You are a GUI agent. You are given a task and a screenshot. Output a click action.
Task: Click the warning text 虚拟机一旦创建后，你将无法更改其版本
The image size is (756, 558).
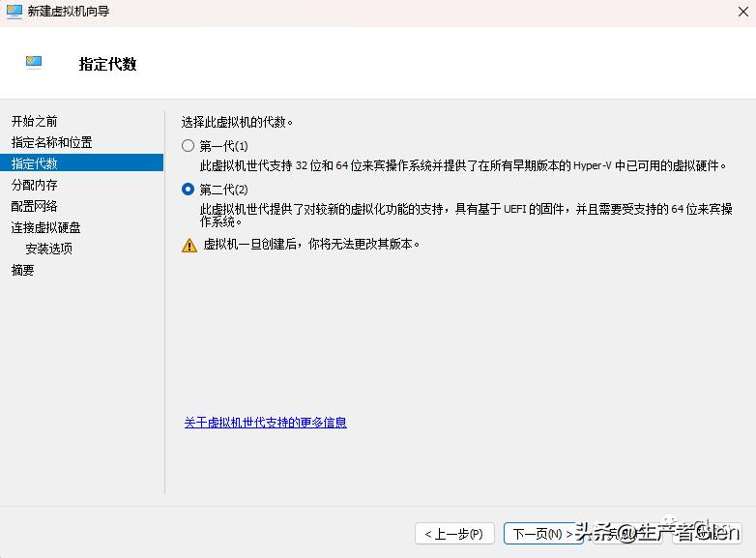(311, 244)
